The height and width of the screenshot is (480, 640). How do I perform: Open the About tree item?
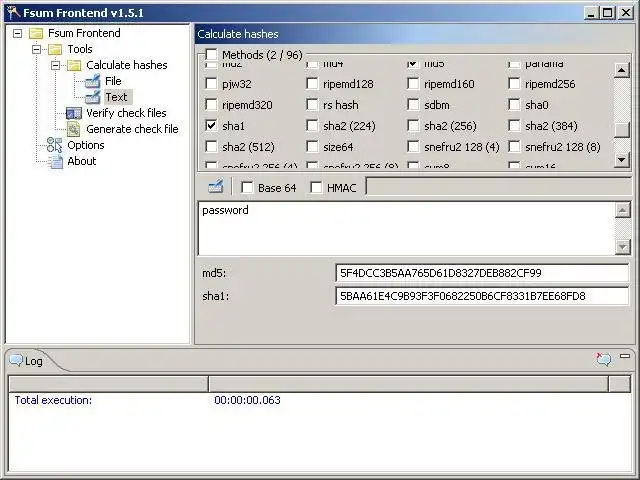tap(82, 161)
